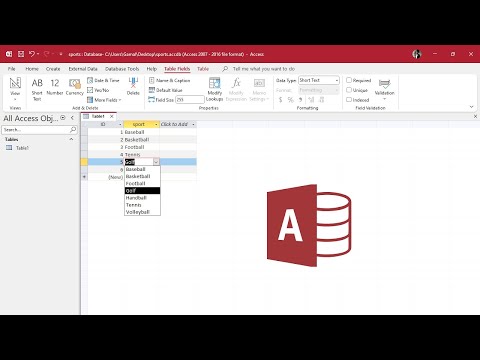480x360 pixels.
Task: Choose Football from the dropdown list
Action: (142, 184)
